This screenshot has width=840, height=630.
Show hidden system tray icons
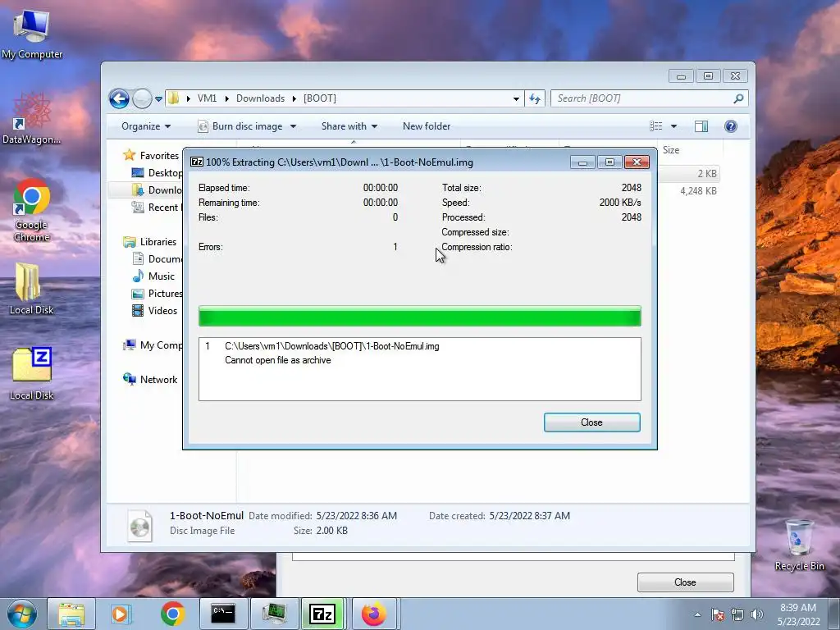click(x=697, y=614)
